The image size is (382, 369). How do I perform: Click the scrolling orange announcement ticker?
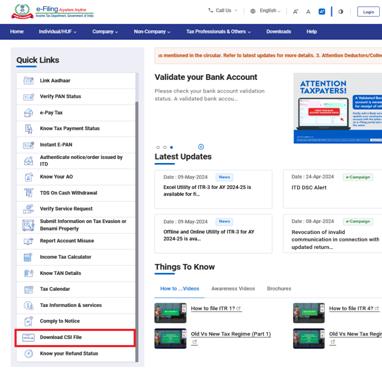coord(268,55)
